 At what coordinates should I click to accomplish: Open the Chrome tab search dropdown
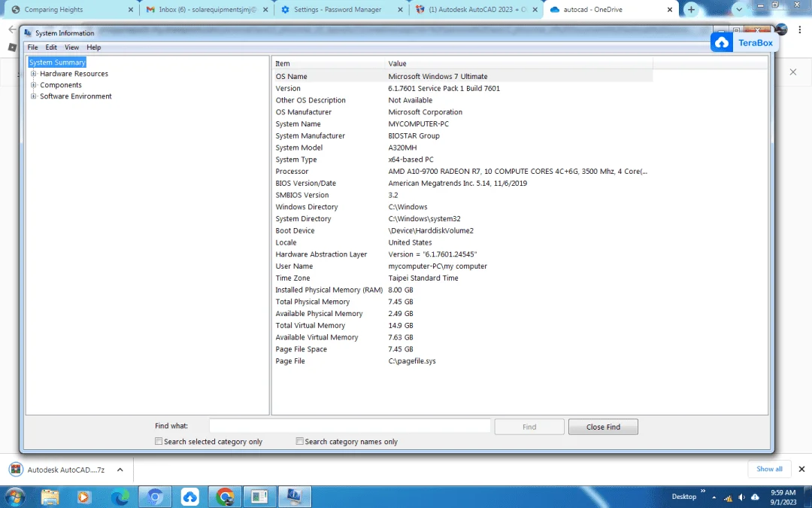pyautogui.click(x=739, y=9)
